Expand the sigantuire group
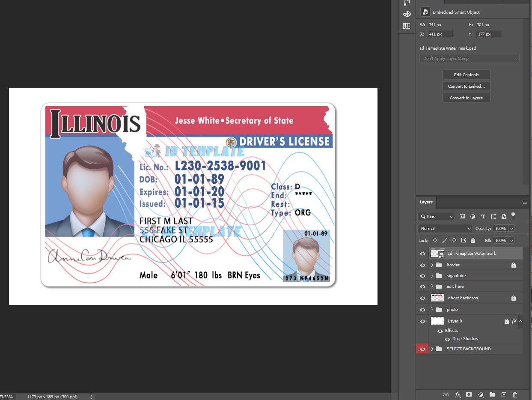The image size is (532, 400). click(x=432, y=276)
